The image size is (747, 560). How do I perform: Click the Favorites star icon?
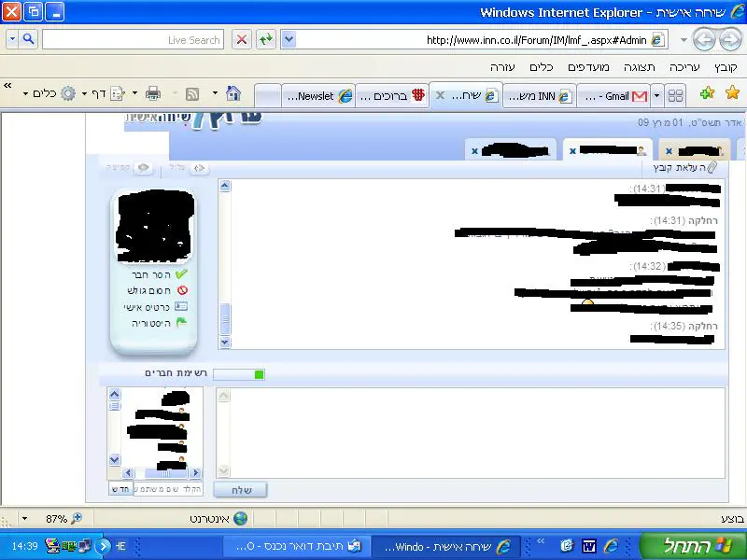(x=732, y=92)
